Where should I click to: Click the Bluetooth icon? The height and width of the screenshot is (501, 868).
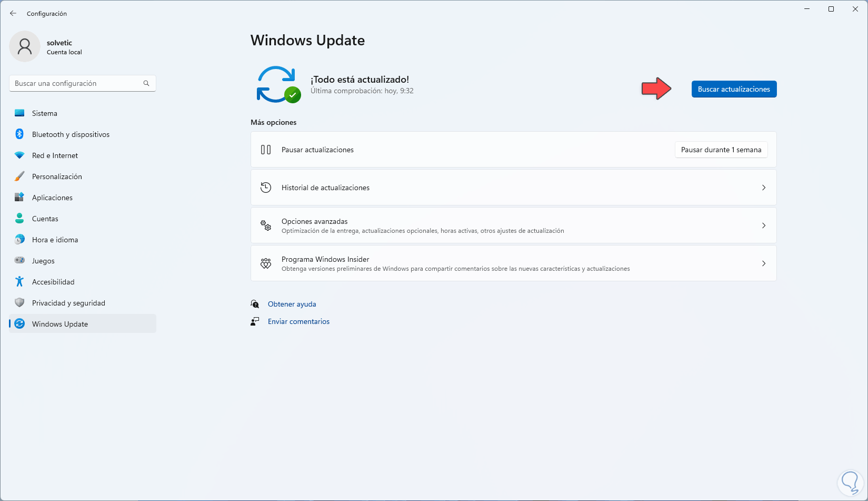point(19,134)
